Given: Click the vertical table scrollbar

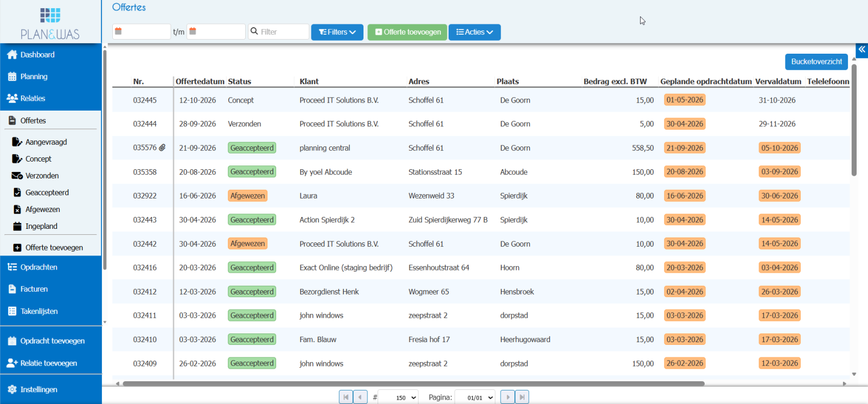Looking at the screenshot, I should 854,120.
